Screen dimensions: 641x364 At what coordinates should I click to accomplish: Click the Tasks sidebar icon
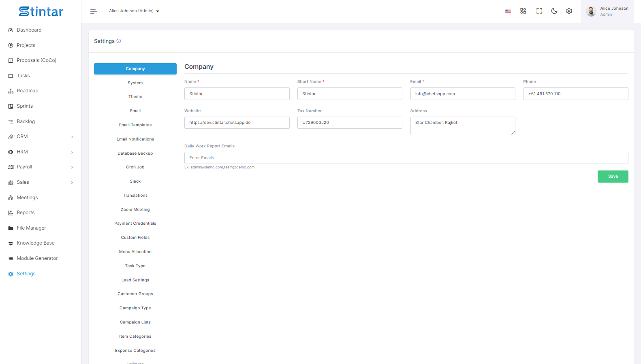click(x=11, y=76)
